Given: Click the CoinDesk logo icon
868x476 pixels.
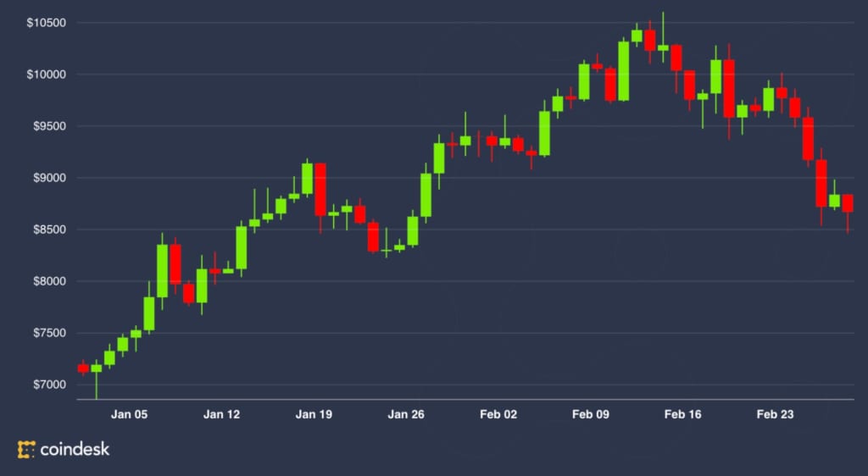Looking at the screenshot, I should click(x=26, y=450).
